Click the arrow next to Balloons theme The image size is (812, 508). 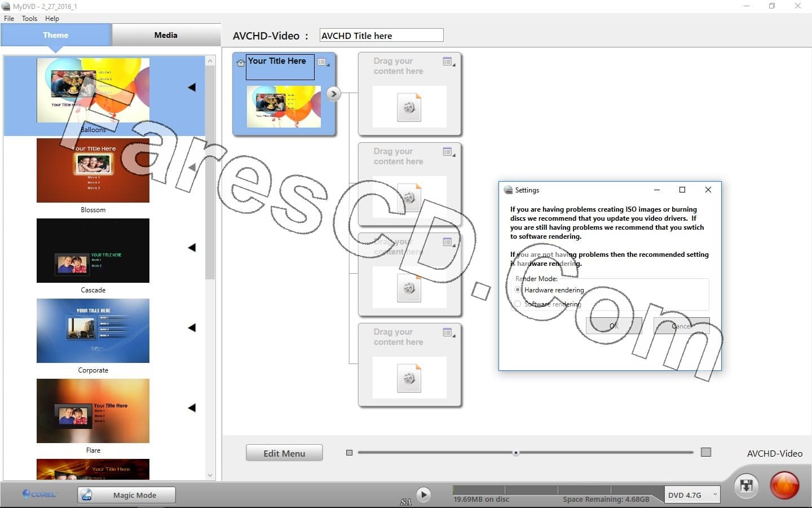(x=192, y=87)
